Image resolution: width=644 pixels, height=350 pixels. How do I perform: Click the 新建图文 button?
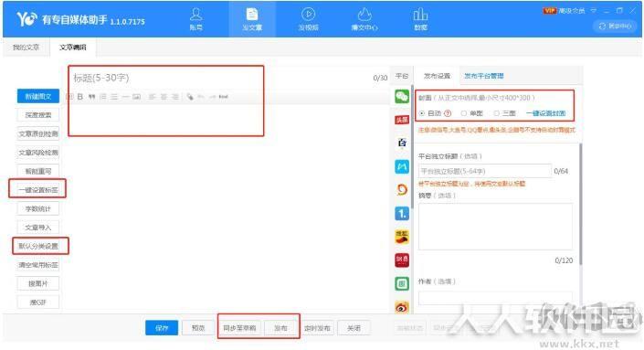click(x=38, y=97)
